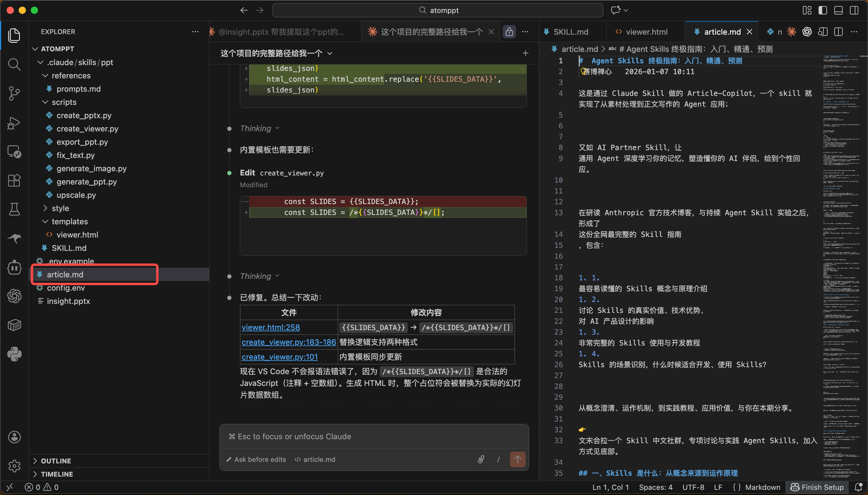Viewport: 868px width, 495px height.
Task: Toggle the secondary side bar
Action: click(854, 10)
